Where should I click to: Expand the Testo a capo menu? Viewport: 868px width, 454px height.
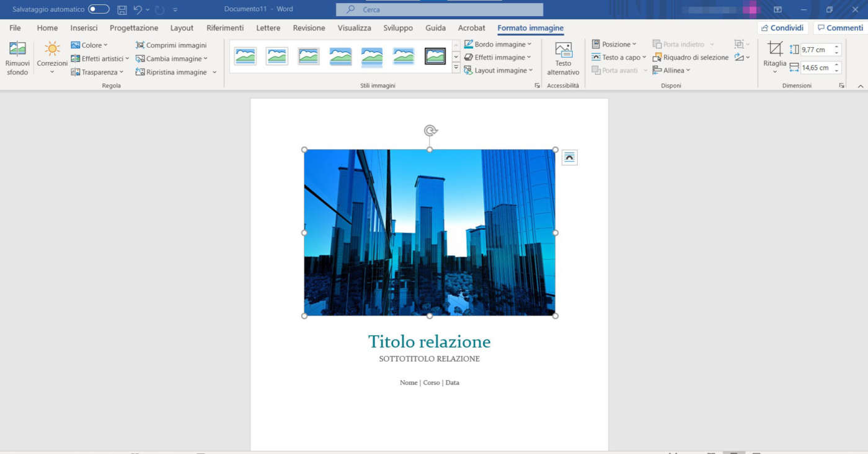[619, 58]
